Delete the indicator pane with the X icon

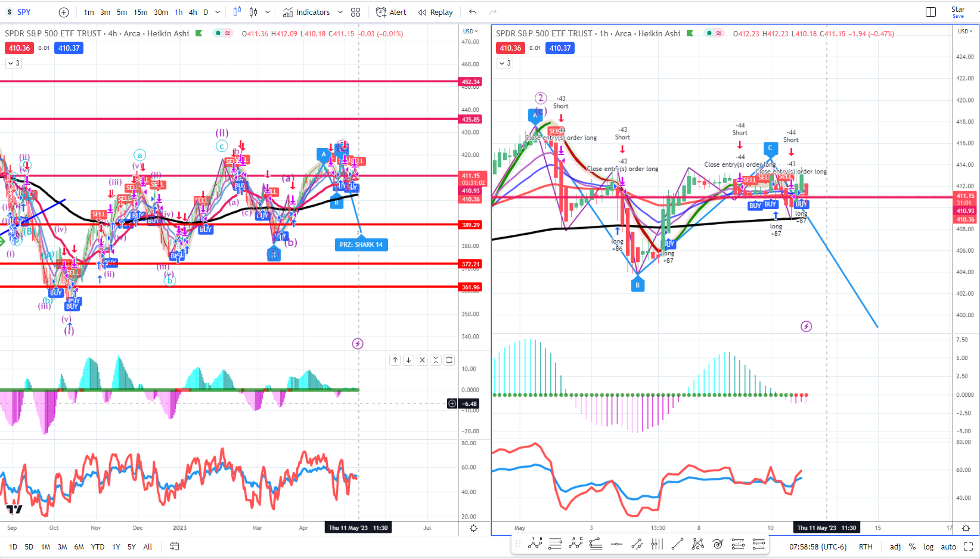point(422,360)
